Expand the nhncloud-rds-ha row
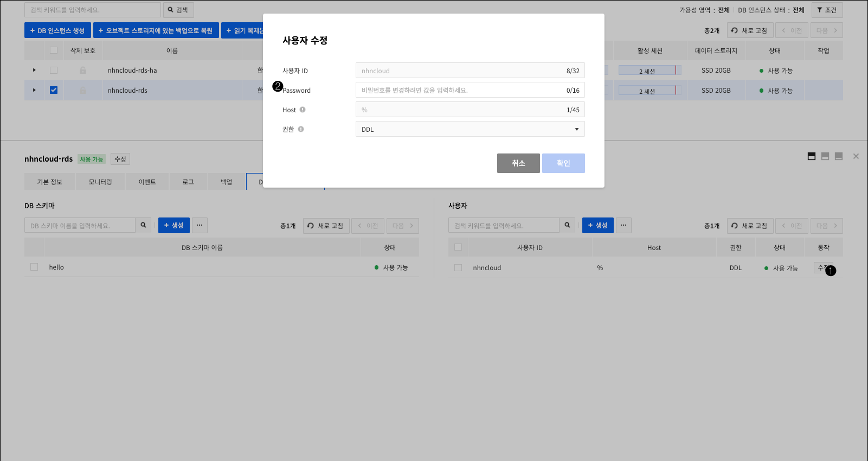The height and width of the screenshot is (461, 868). (34, 70)
